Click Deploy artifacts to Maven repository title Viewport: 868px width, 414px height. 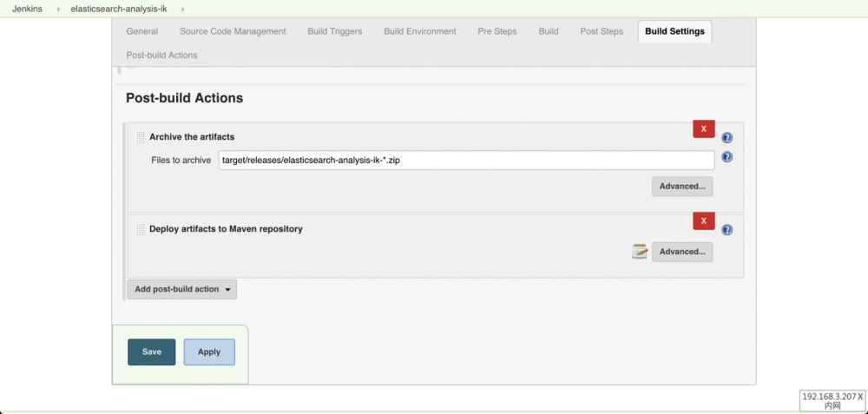point(226,228)
